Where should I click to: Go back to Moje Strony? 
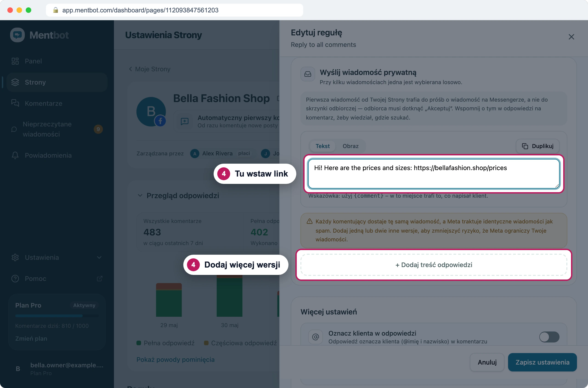(150, 69)
